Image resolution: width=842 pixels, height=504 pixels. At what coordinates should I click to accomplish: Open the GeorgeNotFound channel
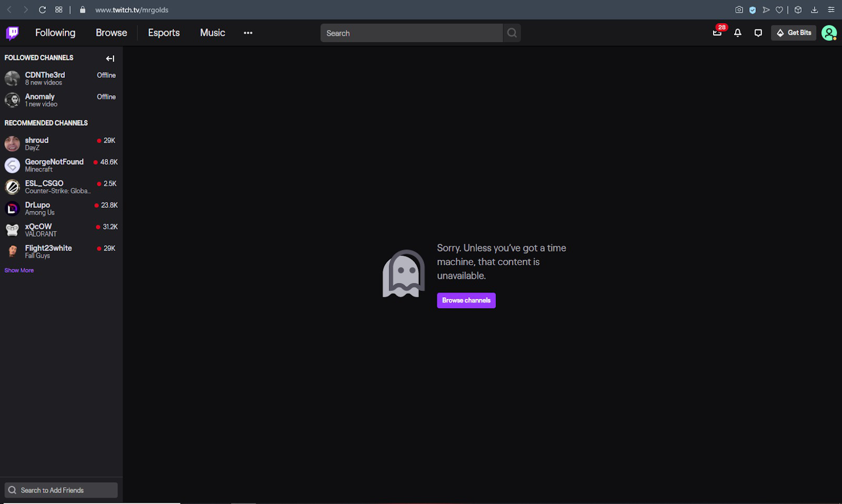click(x=61, y=165)
